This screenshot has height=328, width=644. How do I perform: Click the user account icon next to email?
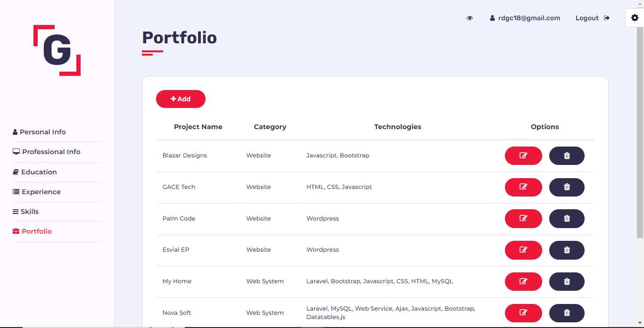pyautogui.click(x=492, y=17)
